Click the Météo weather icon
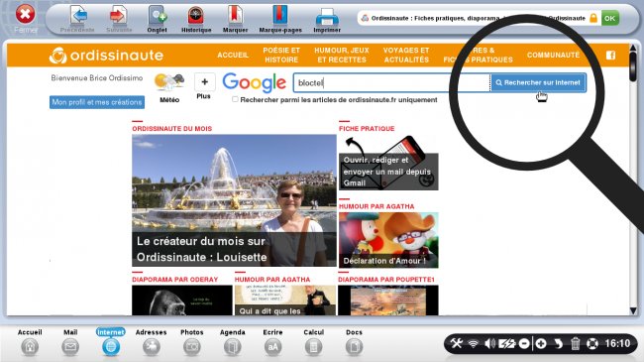 (169, 82)
